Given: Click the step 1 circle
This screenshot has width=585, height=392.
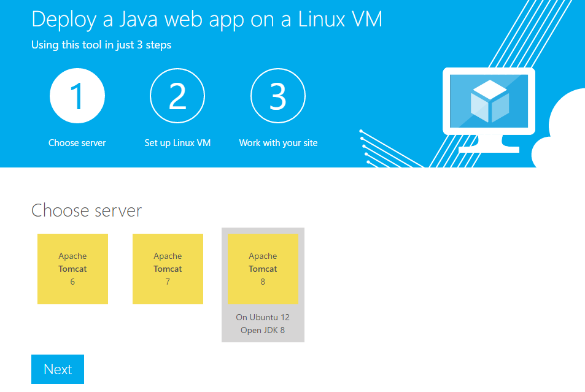Looking at the screenshot, I should tap(77, 96).
